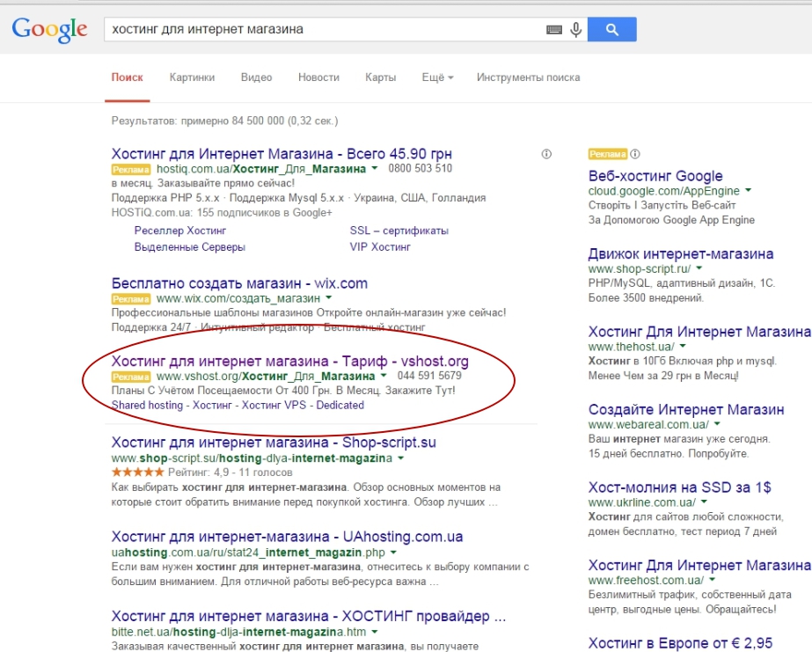Open the SSL – сертификаты sitelink
This screenshot has height=652, width=812.
(x=399, y=231)
